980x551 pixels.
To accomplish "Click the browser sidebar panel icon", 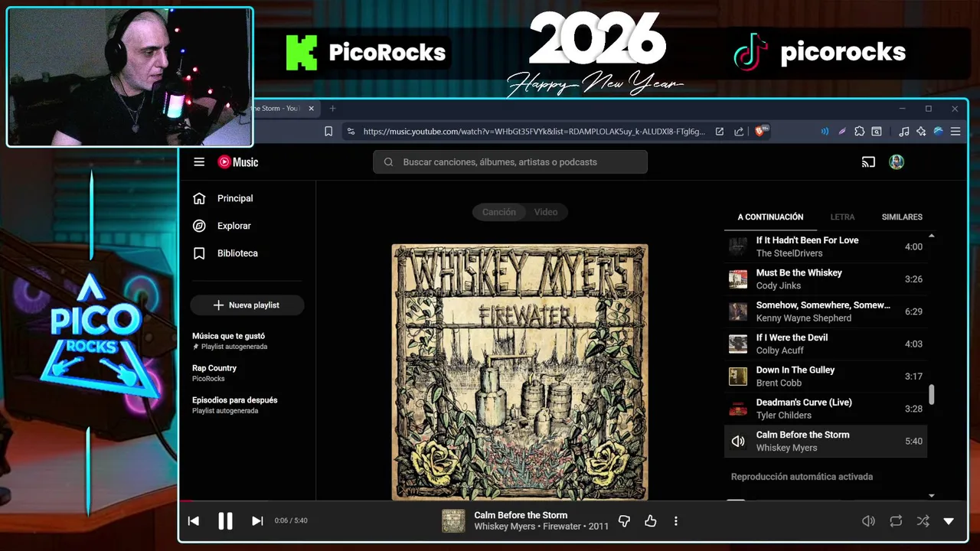I will (877, 132).
